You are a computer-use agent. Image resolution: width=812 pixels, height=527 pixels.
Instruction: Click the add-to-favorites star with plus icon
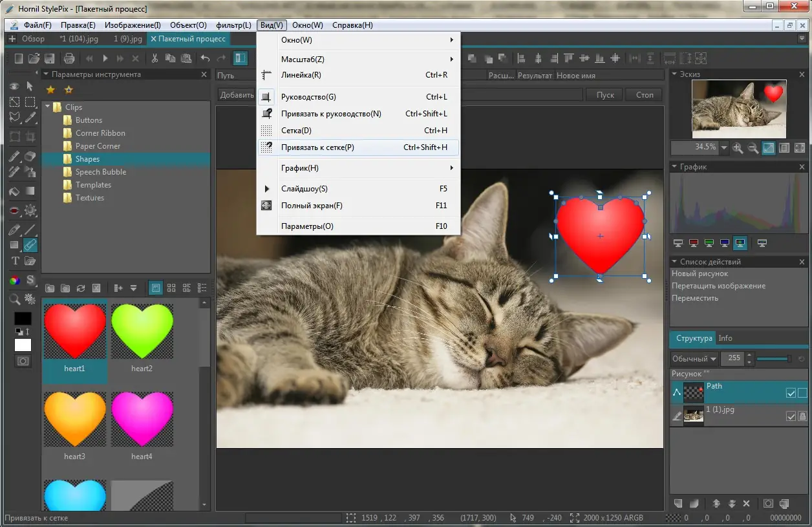pyautogui.click(x=69, y=90)
